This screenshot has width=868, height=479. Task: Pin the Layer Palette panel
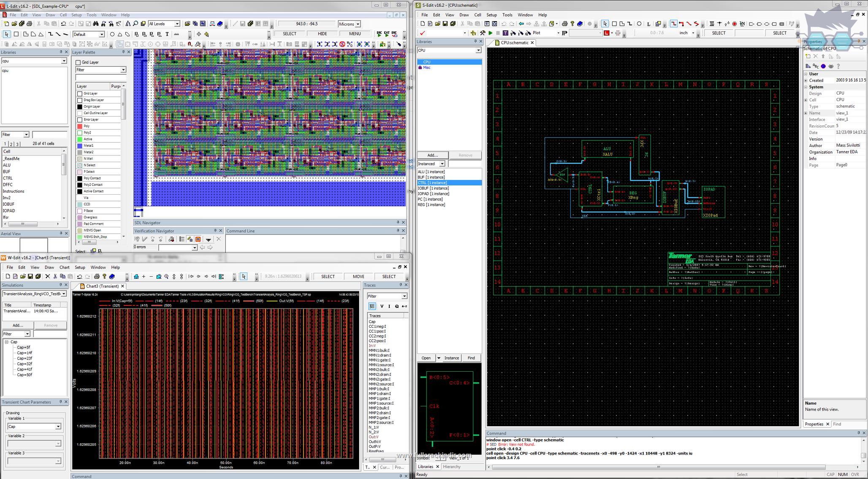123,52
